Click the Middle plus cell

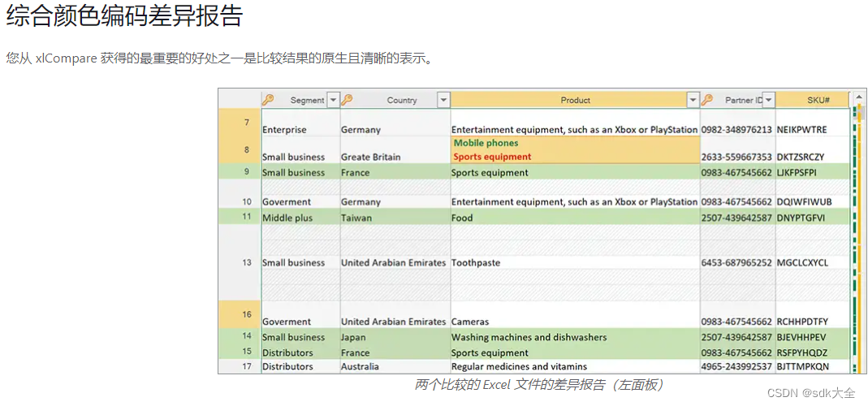tap(300, 218)
